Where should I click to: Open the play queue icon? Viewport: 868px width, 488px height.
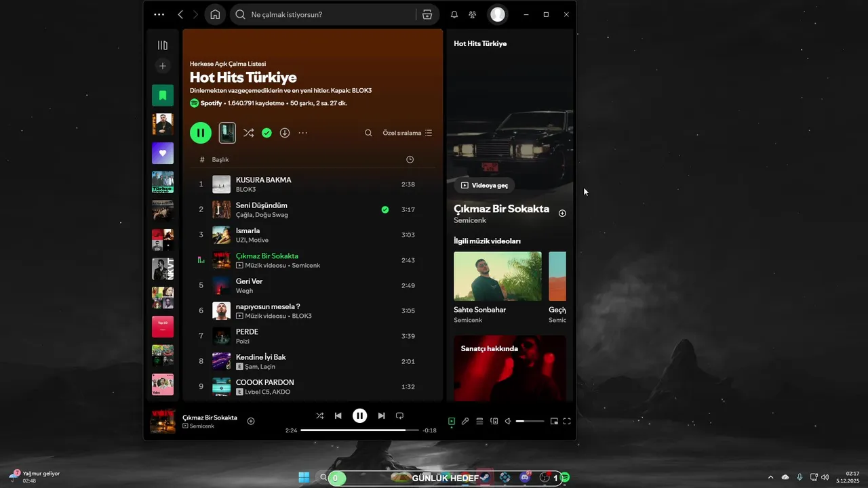(479, 422)
